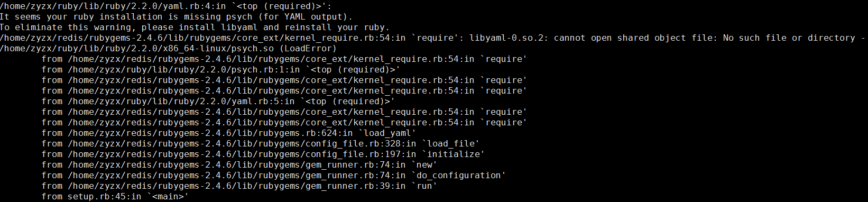Click the setup.rb:45 <main> line
This screenshot has width=868, height=202.
coord(115,197)
